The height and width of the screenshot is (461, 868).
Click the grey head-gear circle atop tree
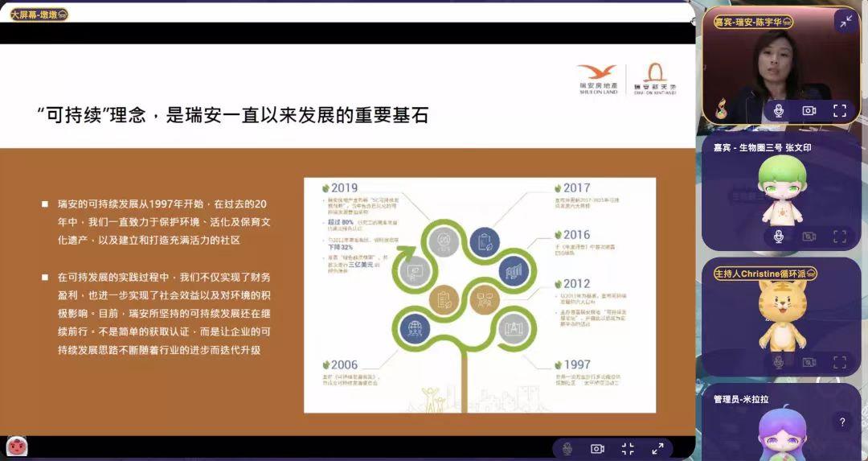(x=444, y=241)
